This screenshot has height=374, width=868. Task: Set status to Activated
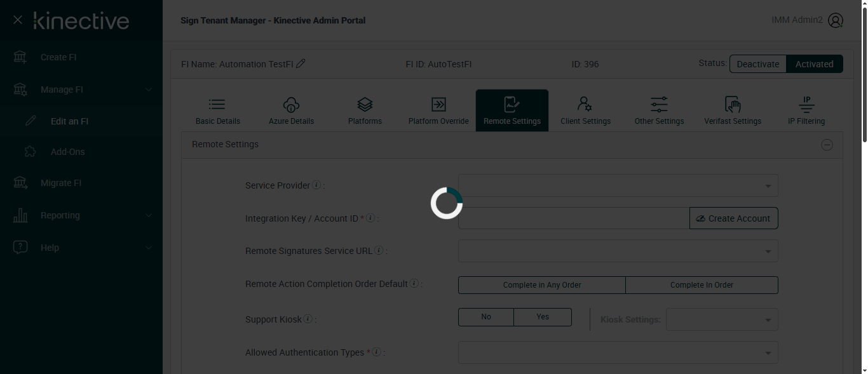[815, 64]
